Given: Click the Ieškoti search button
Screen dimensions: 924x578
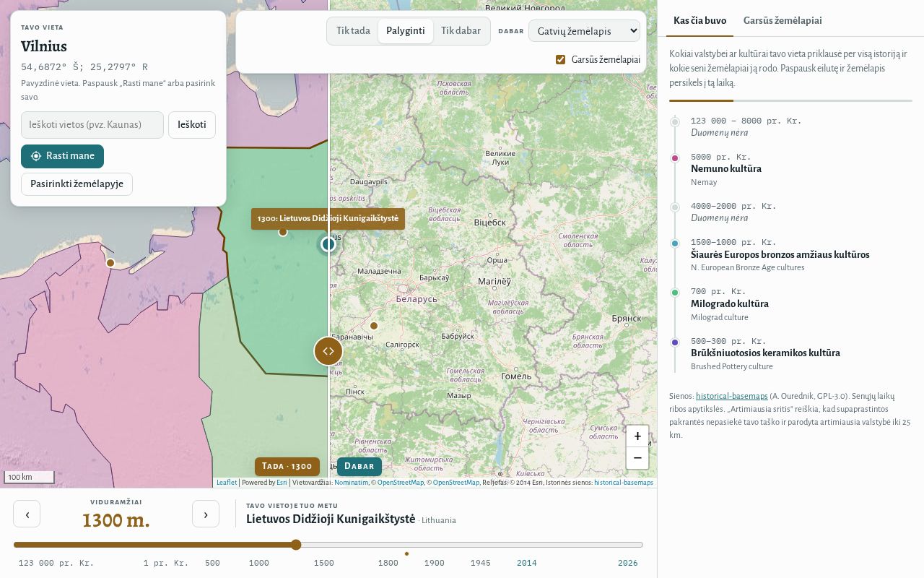Looking at the screenshot, I should [x=192, y=125].
